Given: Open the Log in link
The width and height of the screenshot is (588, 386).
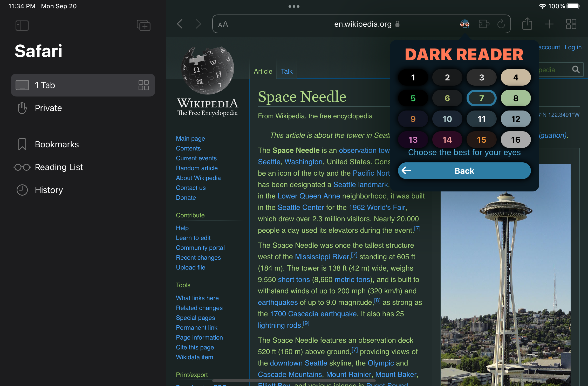Looking at the screenshot, I should click(573, 47).
